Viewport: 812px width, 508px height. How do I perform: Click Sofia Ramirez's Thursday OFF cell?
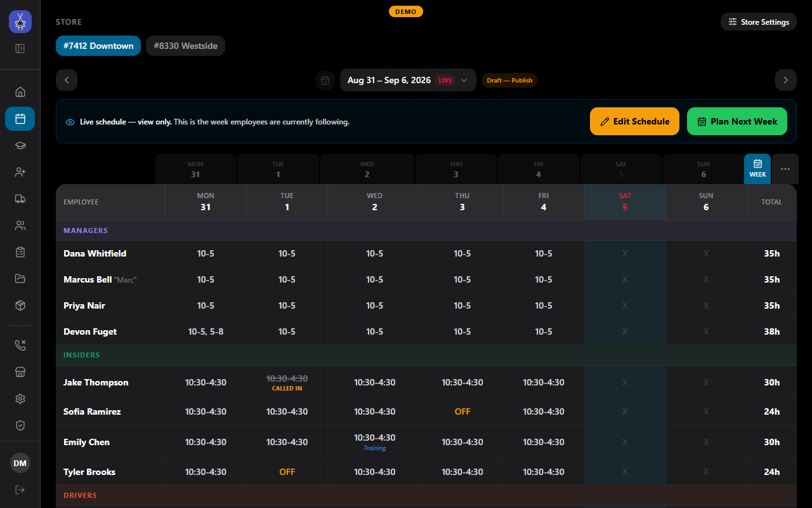coord(462,411)
